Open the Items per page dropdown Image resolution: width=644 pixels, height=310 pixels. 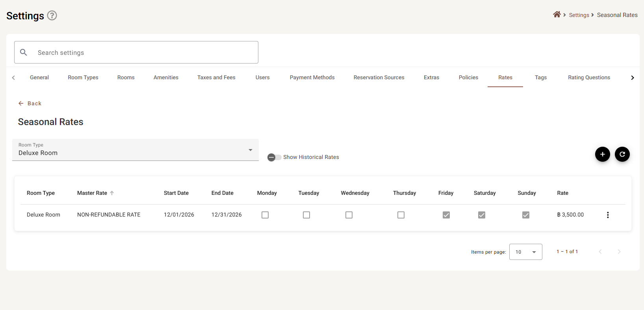click(x=526, y=252)
